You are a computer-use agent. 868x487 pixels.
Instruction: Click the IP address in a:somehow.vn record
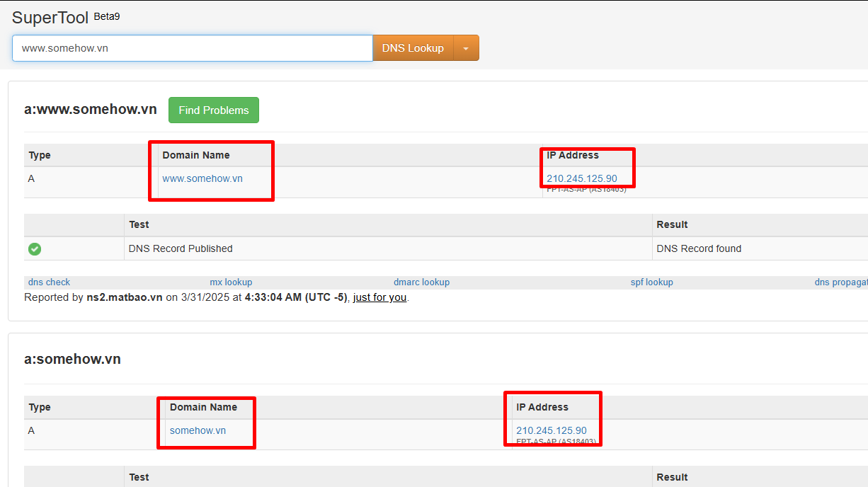tap(551, 430)
